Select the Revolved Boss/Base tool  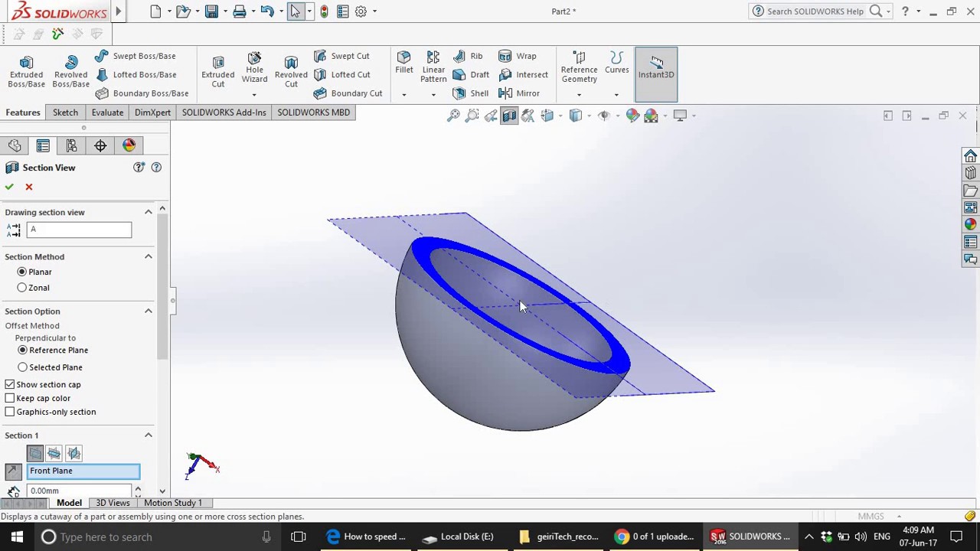70,72
